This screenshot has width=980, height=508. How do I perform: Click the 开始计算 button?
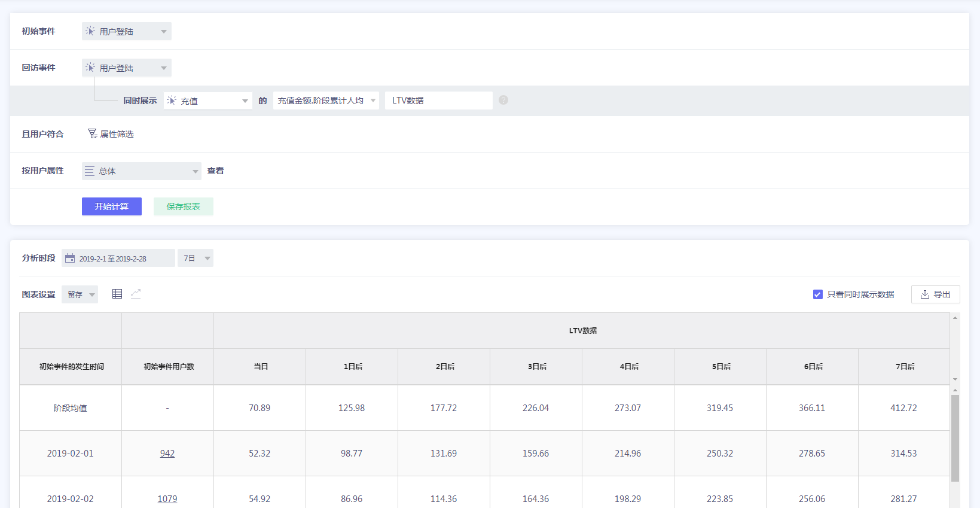tap(112, 206)
